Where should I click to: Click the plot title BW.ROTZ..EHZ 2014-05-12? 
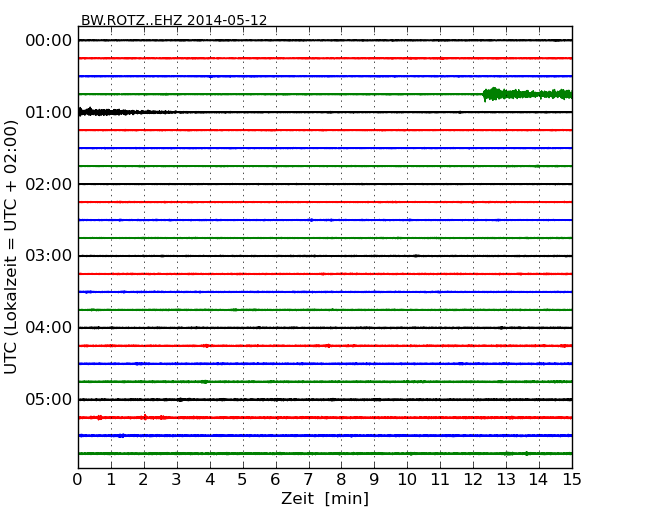coord(174,20)
